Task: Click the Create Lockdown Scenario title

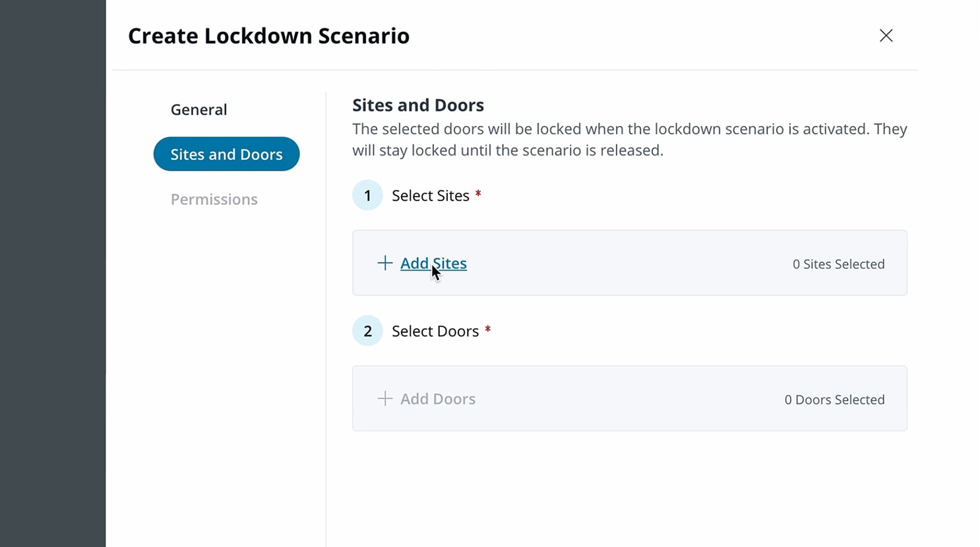Action: tap(268, 36)
